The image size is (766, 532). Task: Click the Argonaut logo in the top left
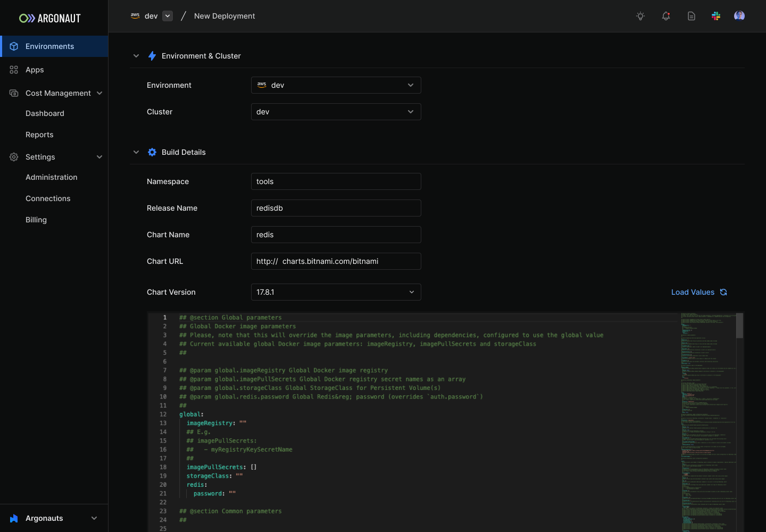tap(49, 18)
